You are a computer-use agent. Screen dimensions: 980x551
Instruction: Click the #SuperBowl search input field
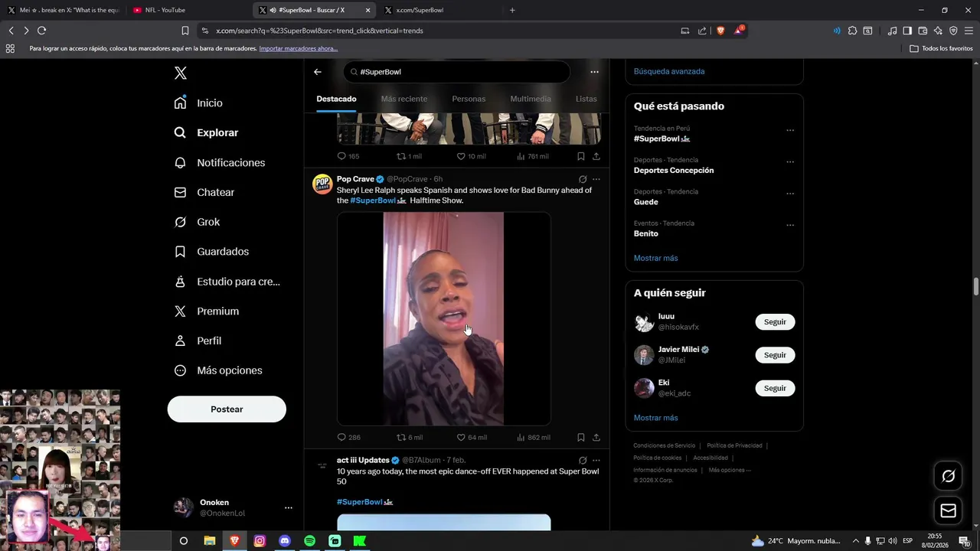point(456,72)
